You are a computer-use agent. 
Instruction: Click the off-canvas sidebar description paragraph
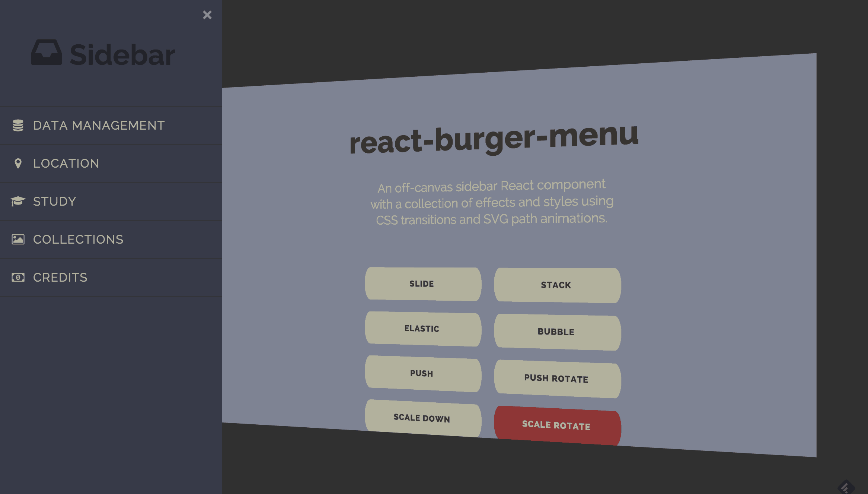(492, 202)
